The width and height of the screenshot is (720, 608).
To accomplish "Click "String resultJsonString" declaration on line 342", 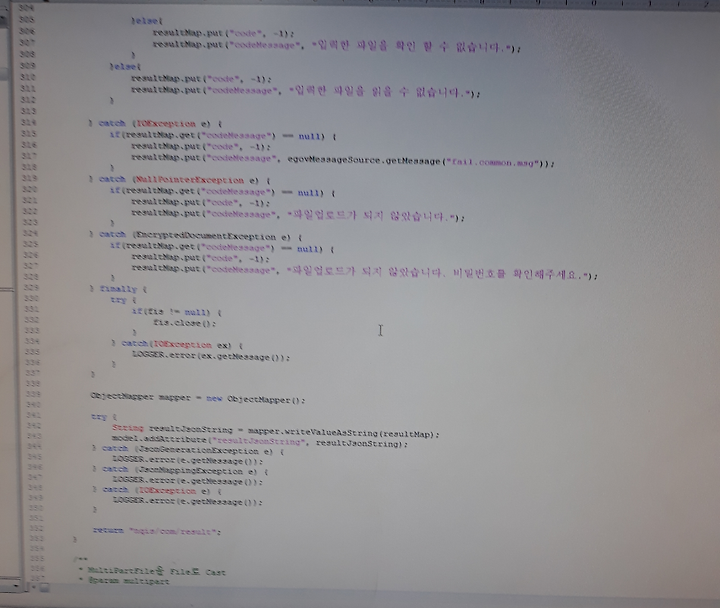I will [172, 429].
